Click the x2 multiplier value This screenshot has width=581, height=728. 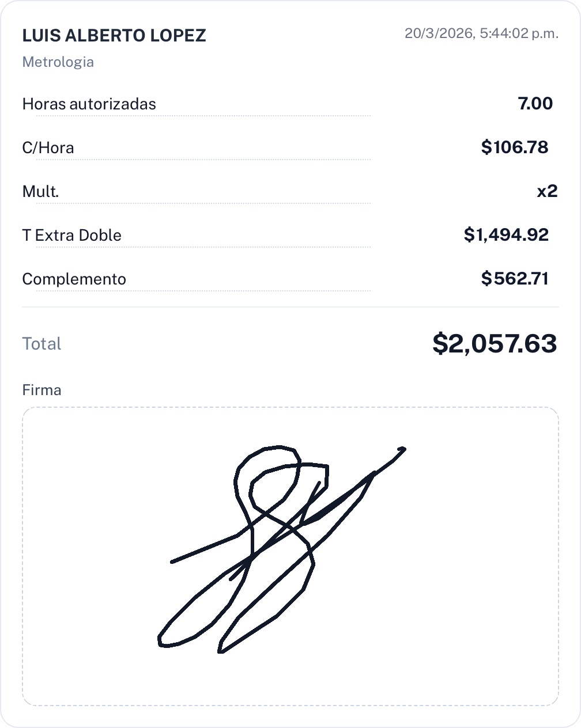[x=547, y=191]
